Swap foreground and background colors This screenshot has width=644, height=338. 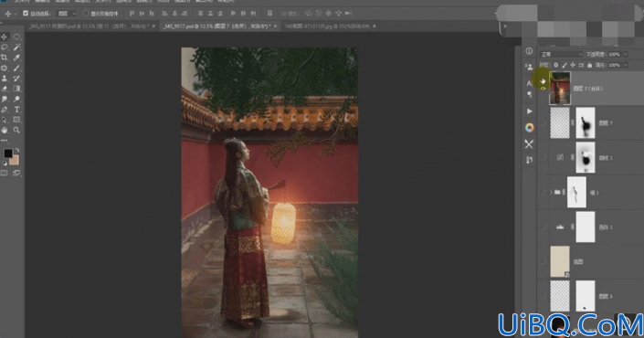pos(16,150)
